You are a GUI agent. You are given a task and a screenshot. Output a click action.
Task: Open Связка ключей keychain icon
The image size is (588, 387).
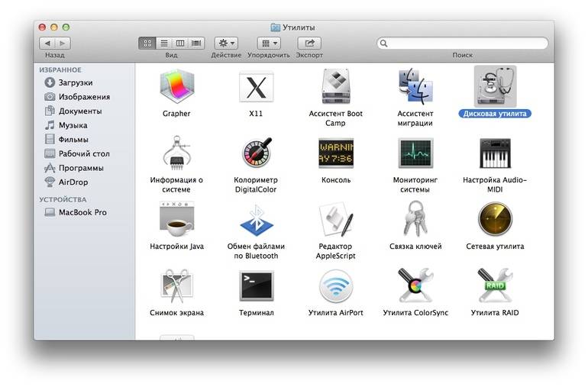(x=415, y=221)
